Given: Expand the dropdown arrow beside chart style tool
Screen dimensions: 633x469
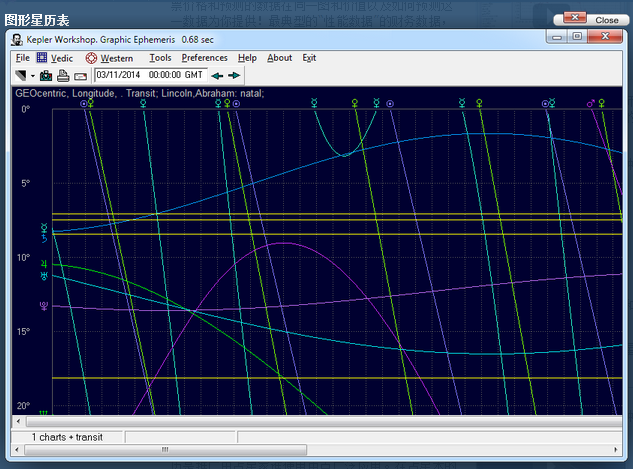Looking at the screenshot, I should point(33,76).
